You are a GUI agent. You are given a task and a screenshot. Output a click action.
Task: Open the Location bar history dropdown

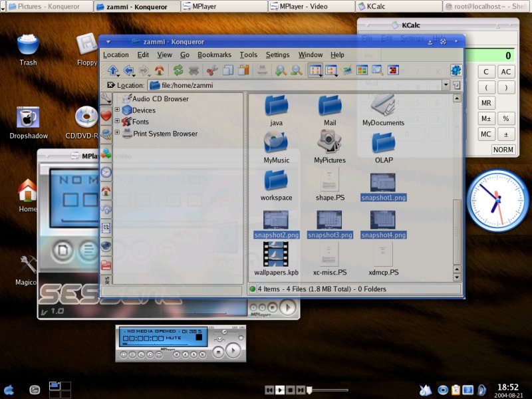click(x=446, y=85)
